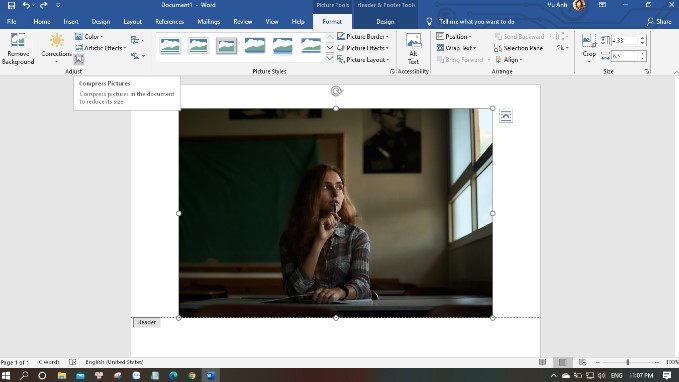Collapse the ribbon with the chevron

676,72
